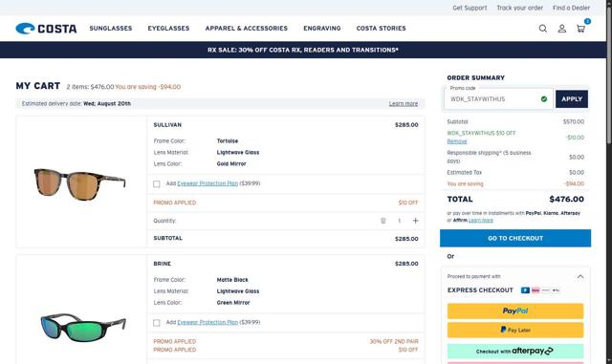Click Go To Checkout button
The image size is (612, 364).
pos(515,239)
